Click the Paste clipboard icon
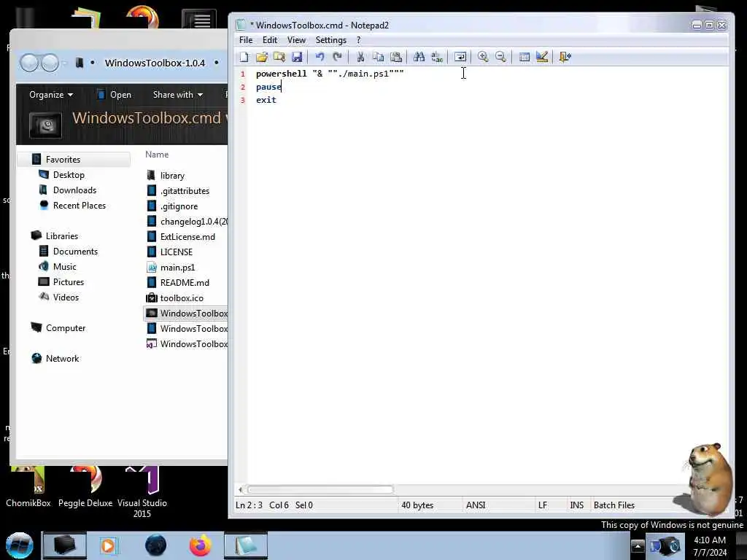 point(396,57)
